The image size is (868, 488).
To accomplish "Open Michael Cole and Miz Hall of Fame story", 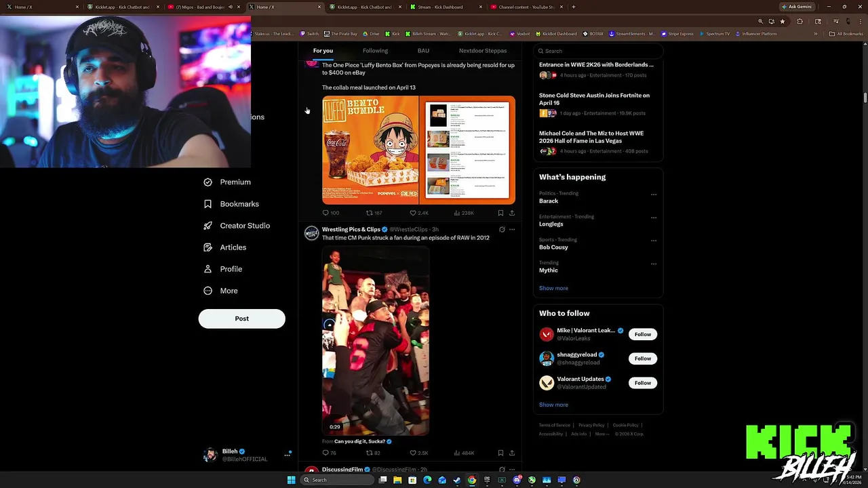I will [x=591, y=137].
